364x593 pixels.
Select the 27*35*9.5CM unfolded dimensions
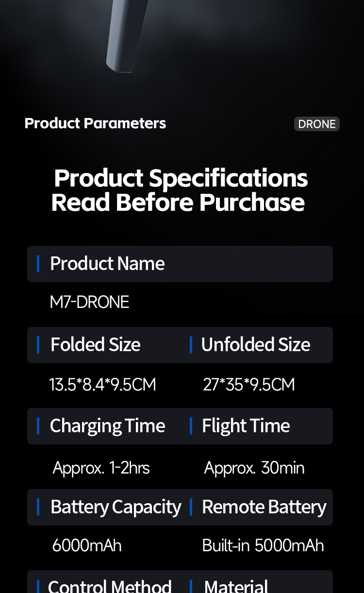click(x=248, y=385)
